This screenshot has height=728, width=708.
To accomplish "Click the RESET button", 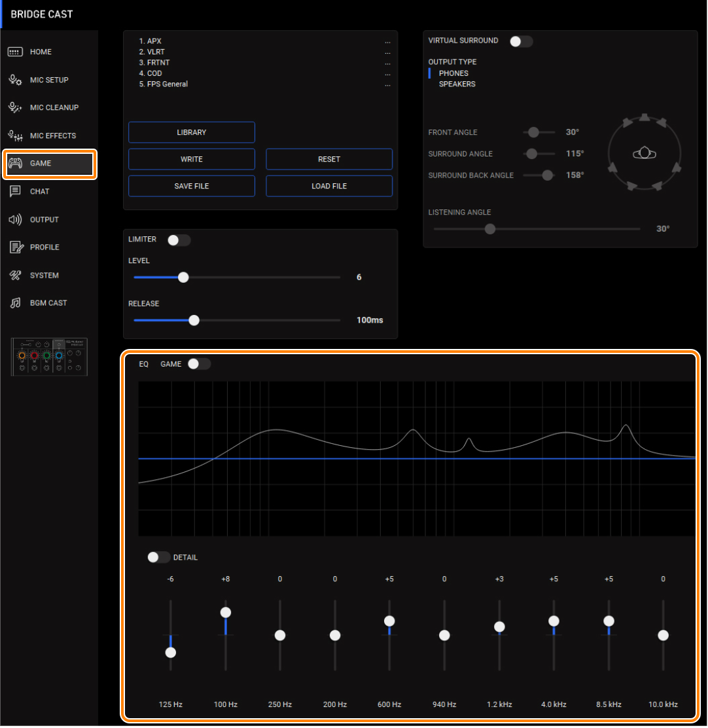I will click(329, 159).
